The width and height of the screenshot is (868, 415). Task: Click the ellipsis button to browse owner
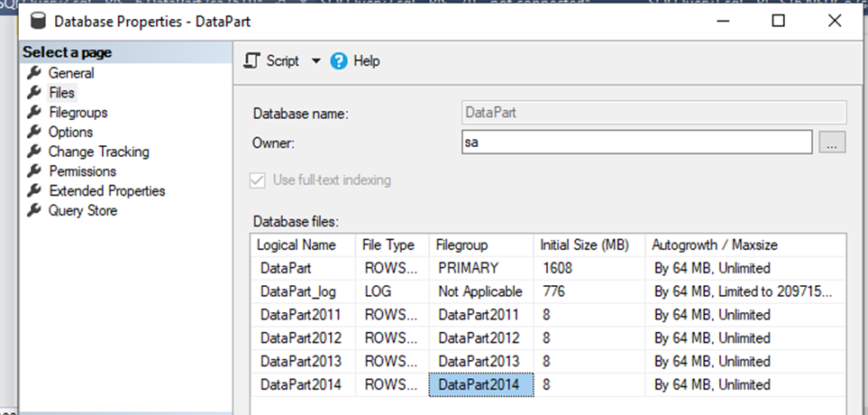click(832, 142)
